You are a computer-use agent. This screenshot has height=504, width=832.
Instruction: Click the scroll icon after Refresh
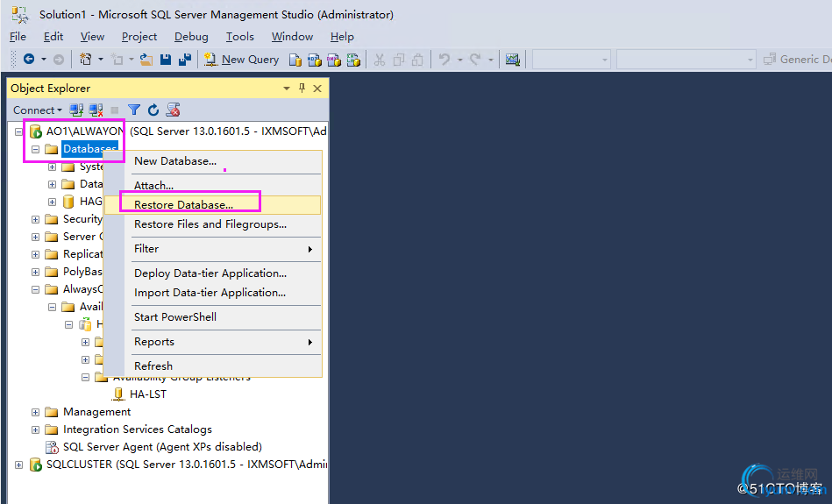pos(173,110)
